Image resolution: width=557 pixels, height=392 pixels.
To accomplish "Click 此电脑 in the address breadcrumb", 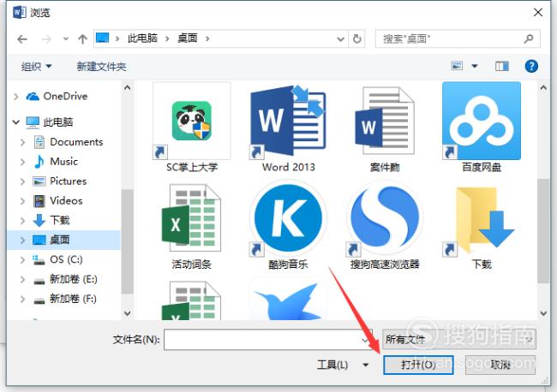I will point(142,39).
